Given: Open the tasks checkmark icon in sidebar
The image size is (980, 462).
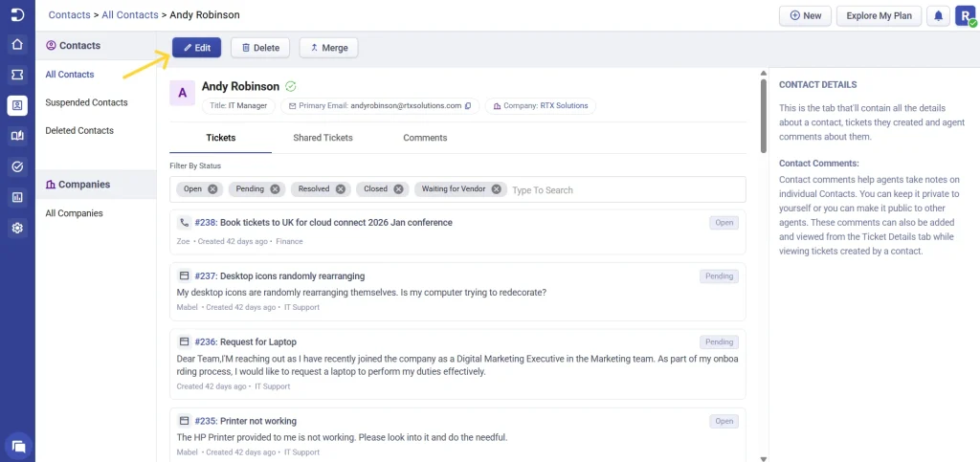Looking at the screenshot, I should coord(17,166).
